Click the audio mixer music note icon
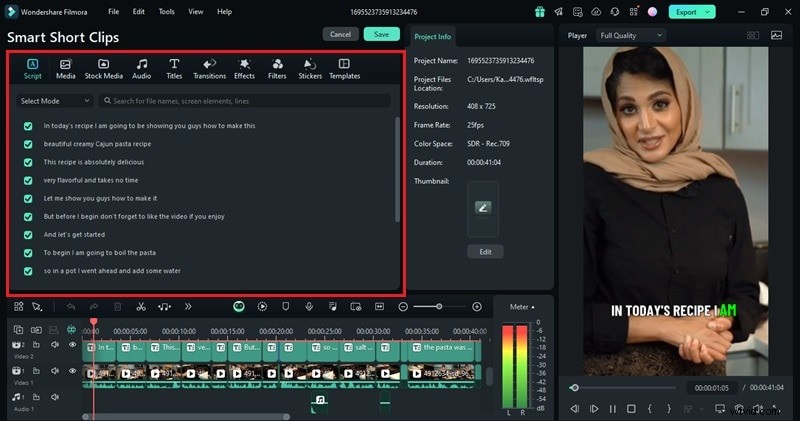Image resolution: width=800 pixels, height=421 pixels. point(333,306)
